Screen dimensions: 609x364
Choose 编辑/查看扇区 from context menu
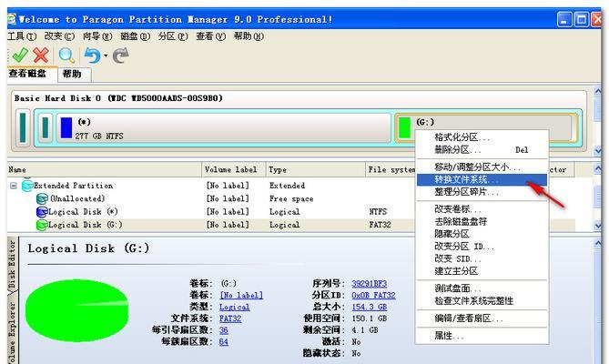(x=482, y=318)
